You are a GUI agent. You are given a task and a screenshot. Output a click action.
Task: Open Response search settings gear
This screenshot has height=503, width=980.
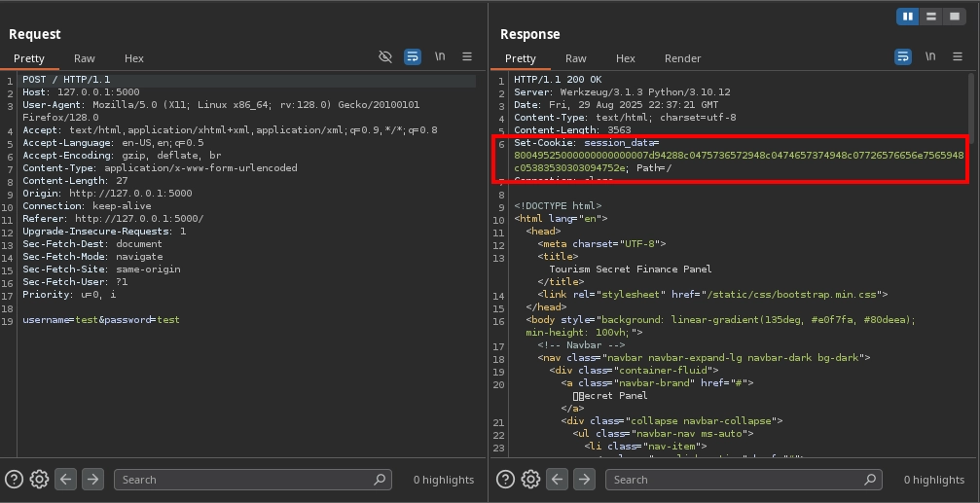click(x=530, y=479)
